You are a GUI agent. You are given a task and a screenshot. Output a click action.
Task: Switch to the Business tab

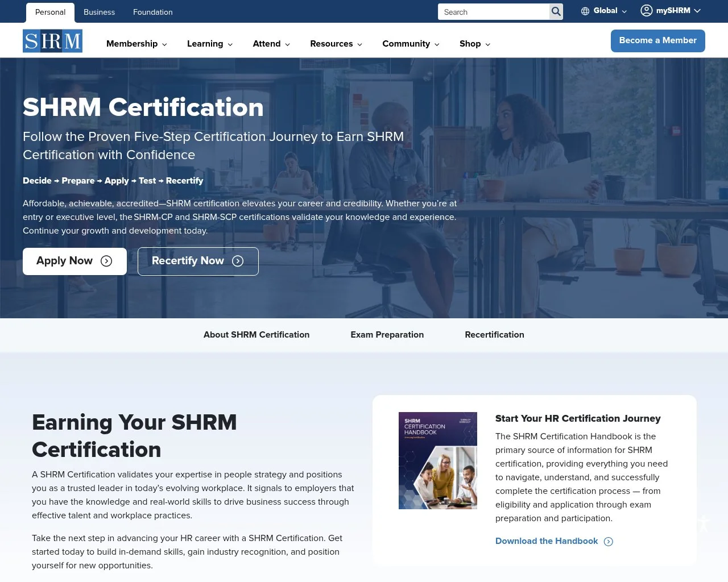coord(99,12)
